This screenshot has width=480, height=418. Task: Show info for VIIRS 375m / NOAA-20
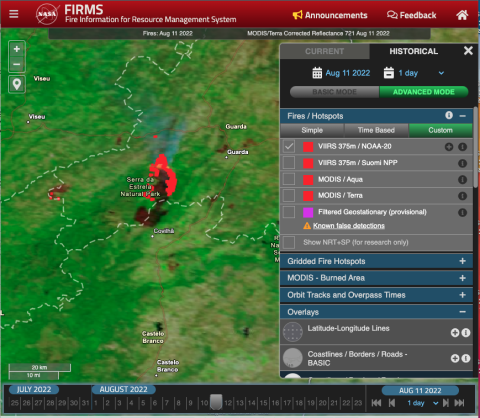[x=462, y=147]
